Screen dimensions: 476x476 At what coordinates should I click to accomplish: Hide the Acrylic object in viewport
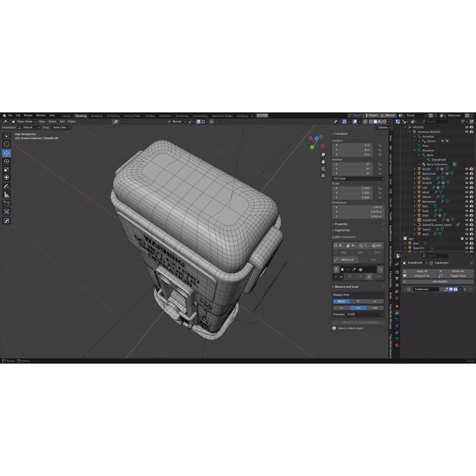[467, 169]
